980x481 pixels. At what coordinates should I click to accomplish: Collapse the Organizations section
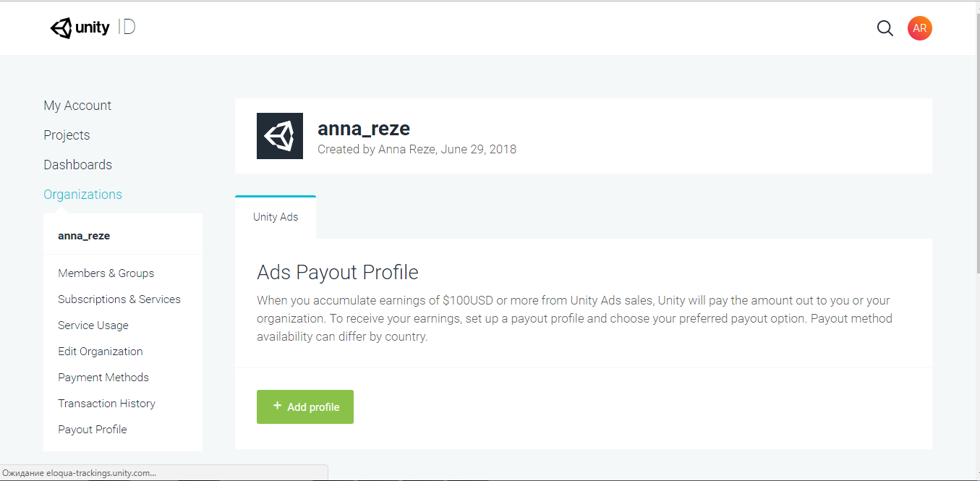coord(82,195)
